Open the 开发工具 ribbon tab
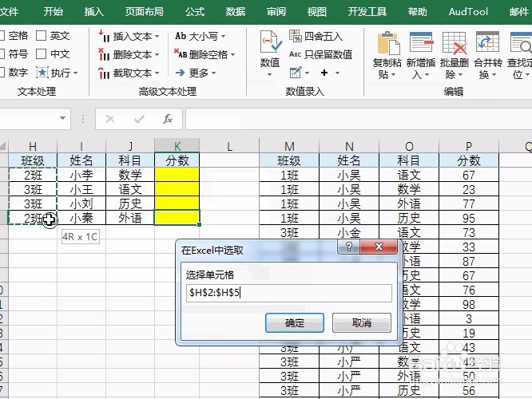The image size is (532, 399). coord(367,11)
